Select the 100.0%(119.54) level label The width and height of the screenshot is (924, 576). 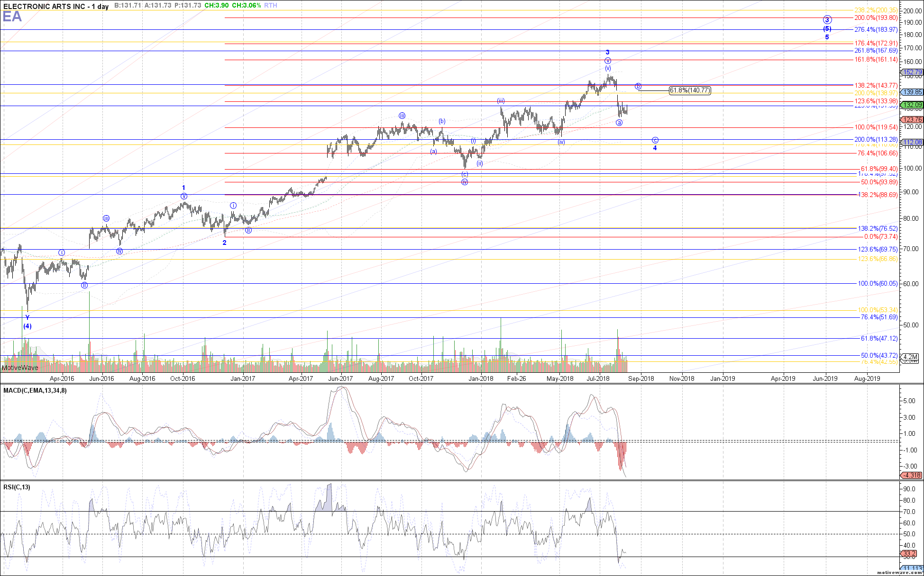876,127
